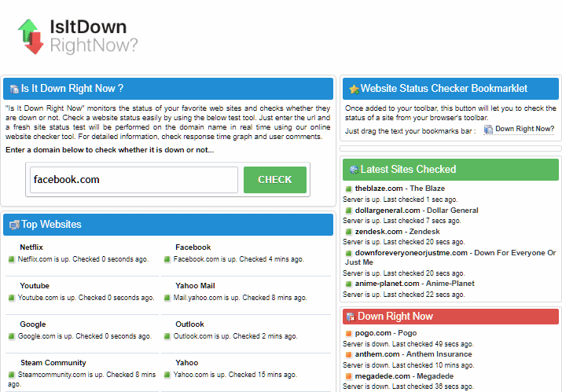The width and height of the screenshot is (562, 392).
Task: Click green status icon beside Mail.yahoo.com is up
Action: click(x=167, y=298)
